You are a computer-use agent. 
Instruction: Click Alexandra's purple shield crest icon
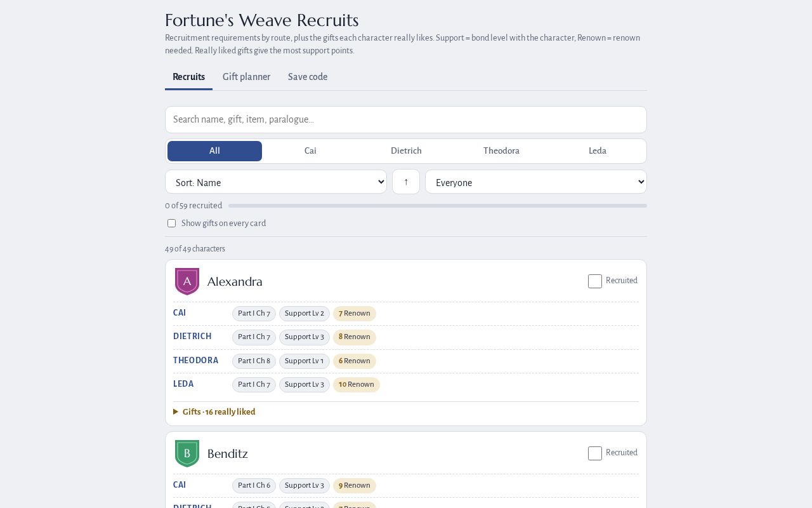pos(187,281)
